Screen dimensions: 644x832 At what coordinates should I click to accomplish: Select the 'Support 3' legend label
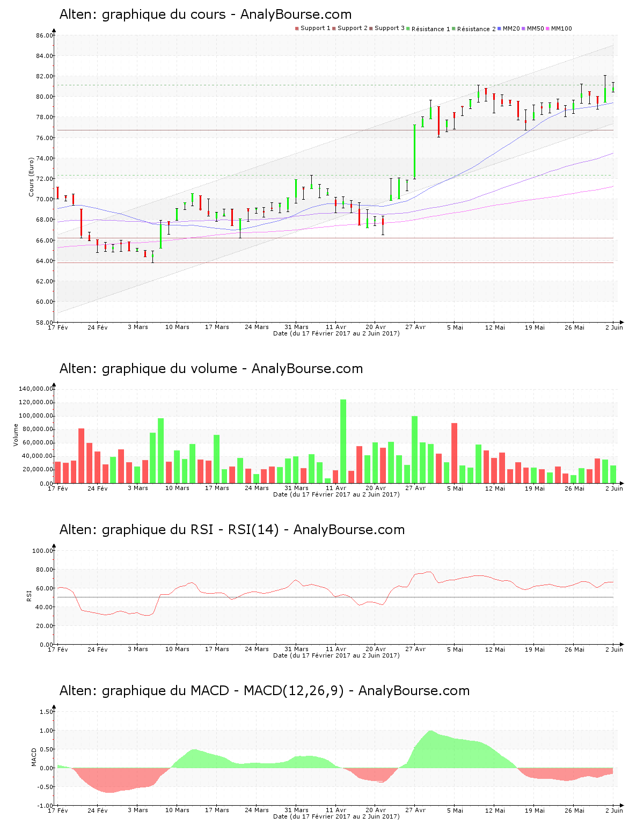click(390, 28)
